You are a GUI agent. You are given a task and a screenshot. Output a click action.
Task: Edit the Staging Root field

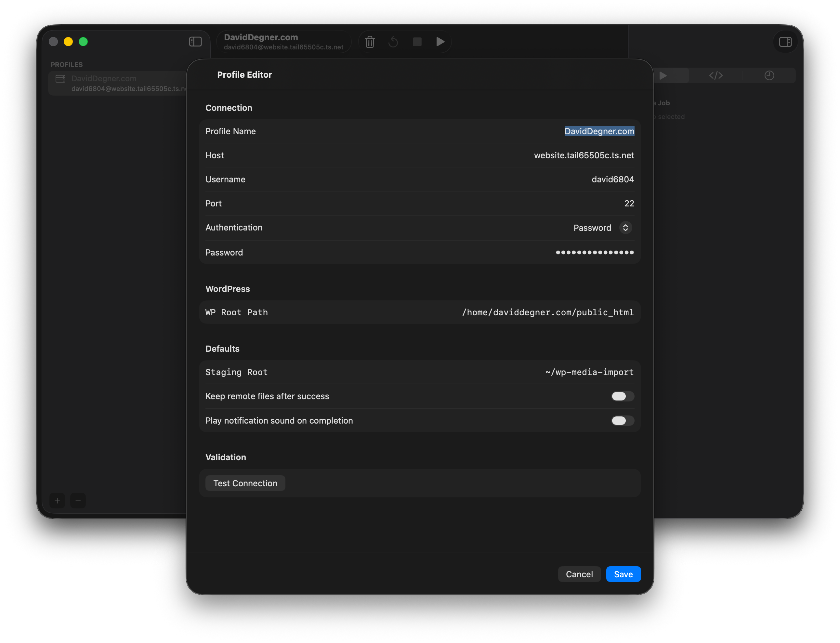(589, 372)
